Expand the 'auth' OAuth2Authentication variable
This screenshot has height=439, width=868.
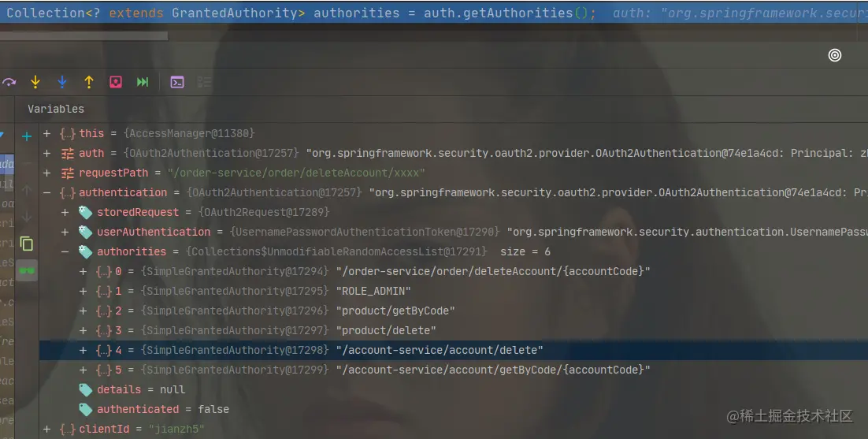pos(47,154)
